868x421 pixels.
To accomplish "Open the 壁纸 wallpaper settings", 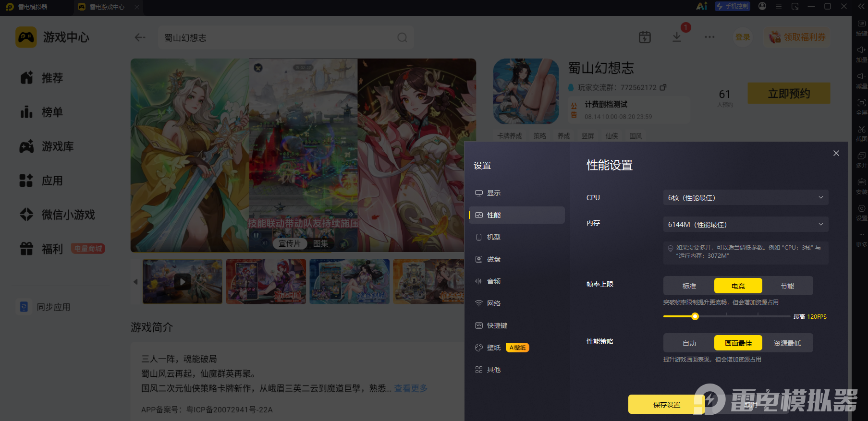I will coord(516,348).
